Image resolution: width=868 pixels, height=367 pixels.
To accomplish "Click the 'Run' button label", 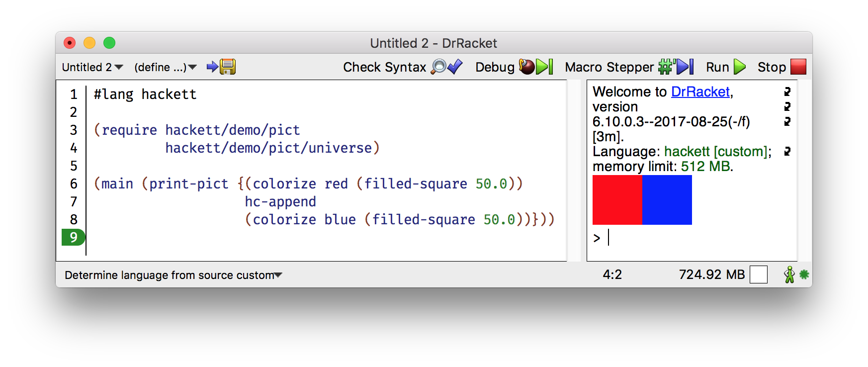I will click(x=717, y=67).
